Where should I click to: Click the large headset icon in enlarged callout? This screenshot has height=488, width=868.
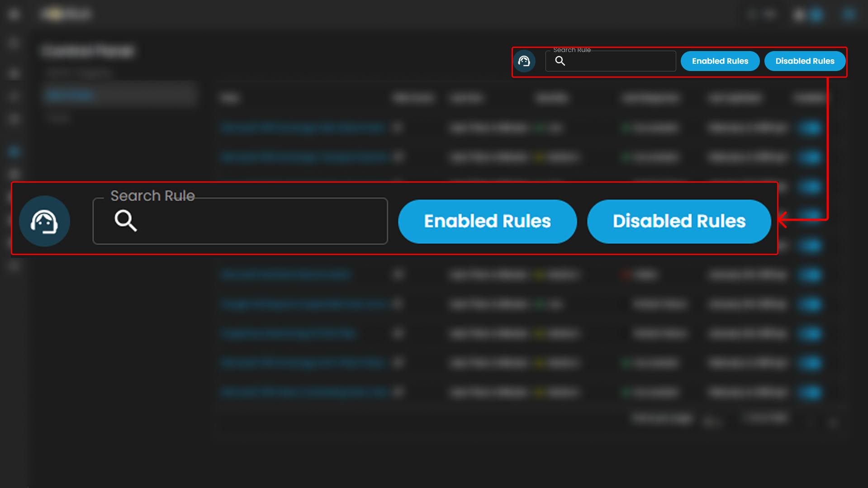pos(44,221)
